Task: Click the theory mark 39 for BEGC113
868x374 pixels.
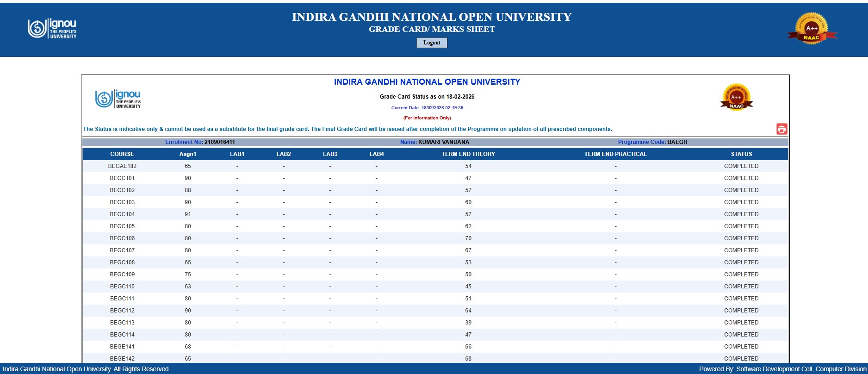Action: coord(468,323)
